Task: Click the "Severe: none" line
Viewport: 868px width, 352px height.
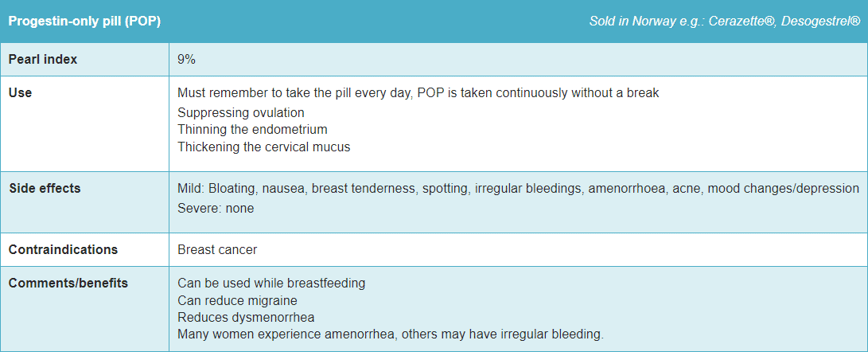Action: click(x=216, y=208)
